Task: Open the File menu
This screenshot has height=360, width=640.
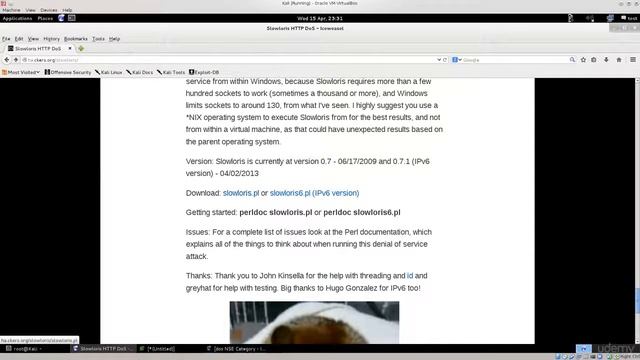Action: click(x=6, y=39)
